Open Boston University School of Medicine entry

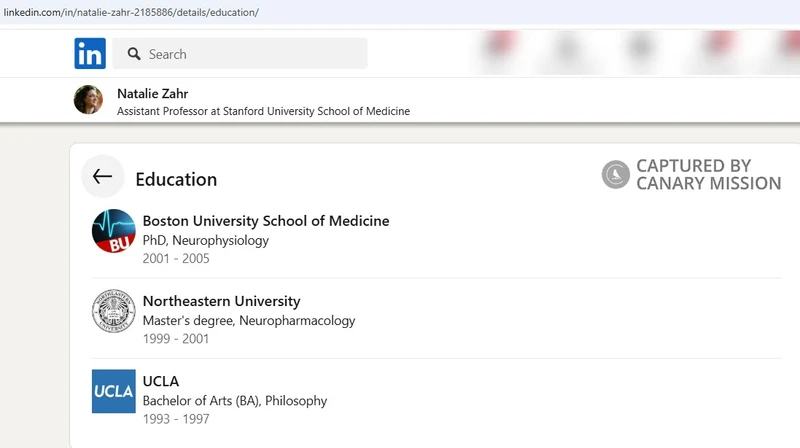pos(266,221)
